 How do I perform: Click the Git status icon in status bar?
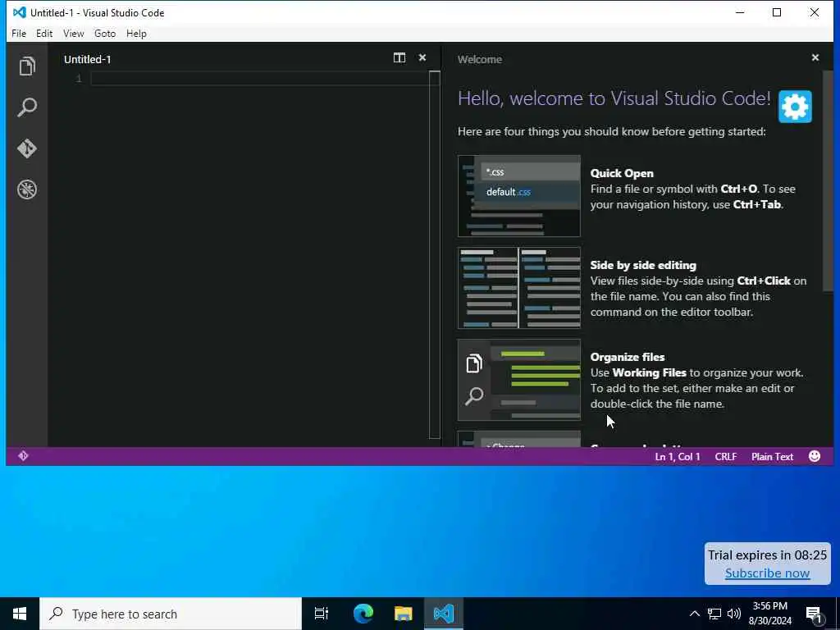click(23, 456)
